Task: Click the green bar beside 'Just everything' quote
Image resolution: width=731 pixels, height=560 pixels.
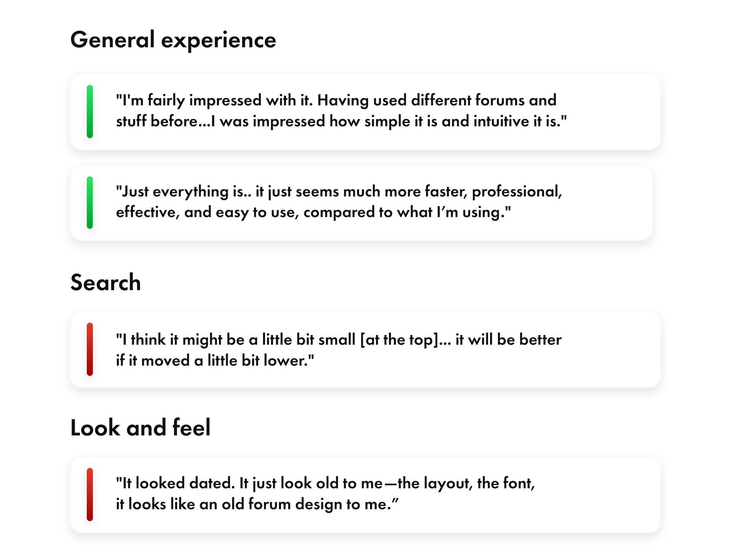Action: point(90,203)
